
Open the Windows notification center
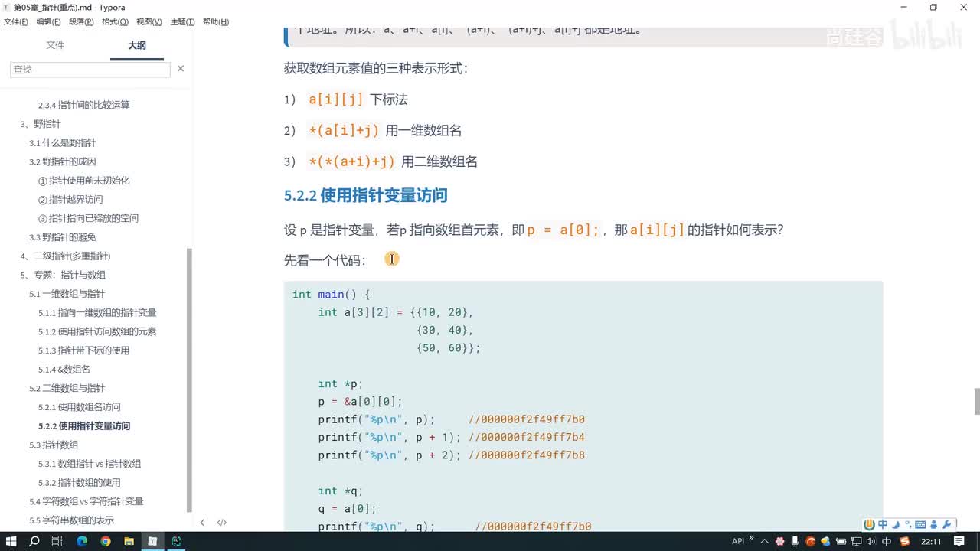tap(959, 541)
